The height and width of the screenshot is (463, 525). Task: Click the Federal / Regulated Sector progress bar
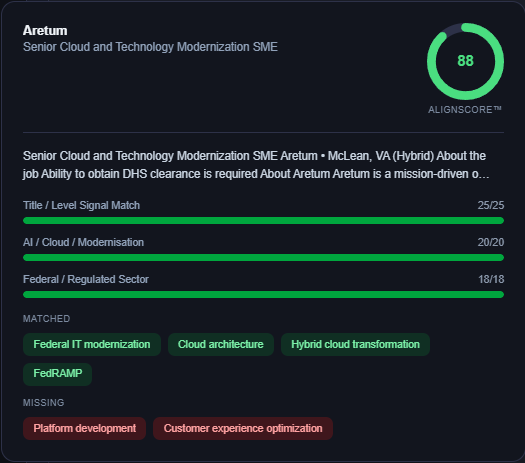point(264,294)
